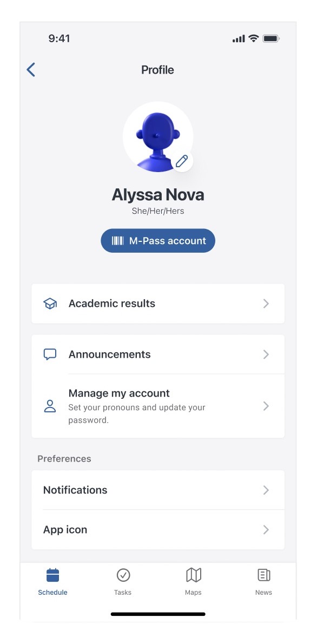Tap the back arrow icon
The width and height of the screenshot is (317, 644).
pos(31,70)
